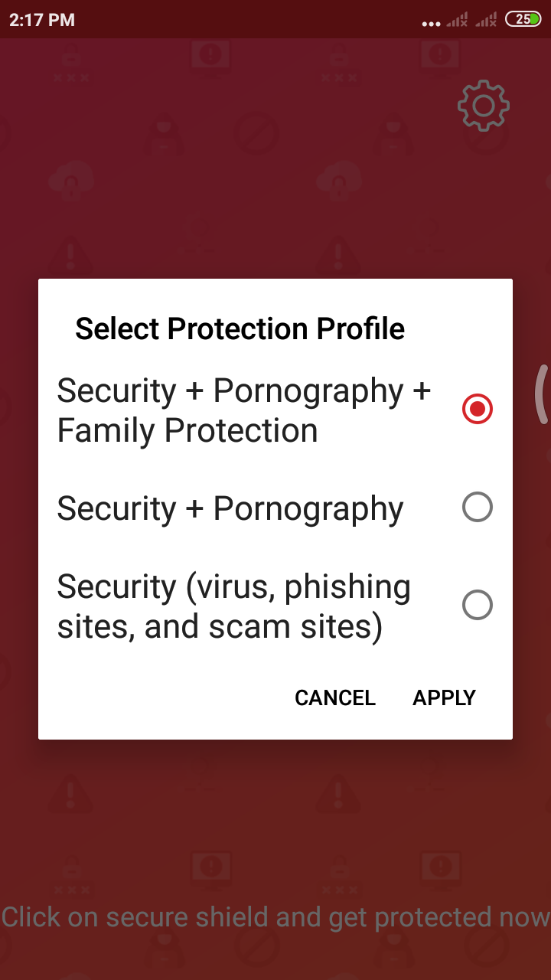Tap the second SIM signal strength icon
This screenshot has height=980, width=551.
tap(486, 21)
